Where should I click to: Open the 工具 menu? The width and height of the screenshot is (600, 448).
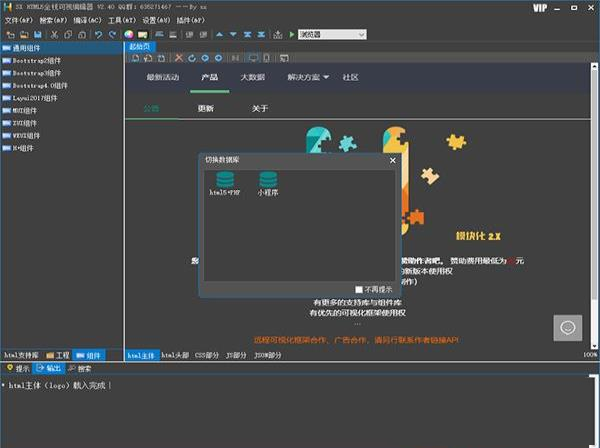point(122,20)
